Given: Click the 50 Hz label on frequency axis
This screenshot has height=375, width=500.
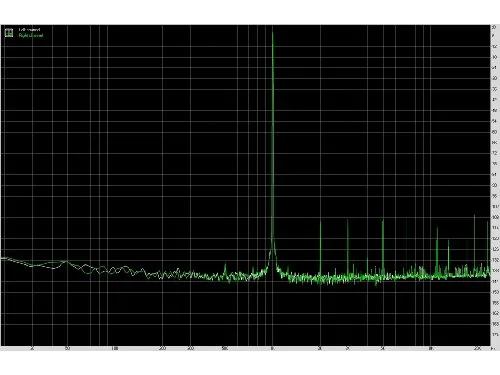Looking at the screenshot, I should point(67,348).
